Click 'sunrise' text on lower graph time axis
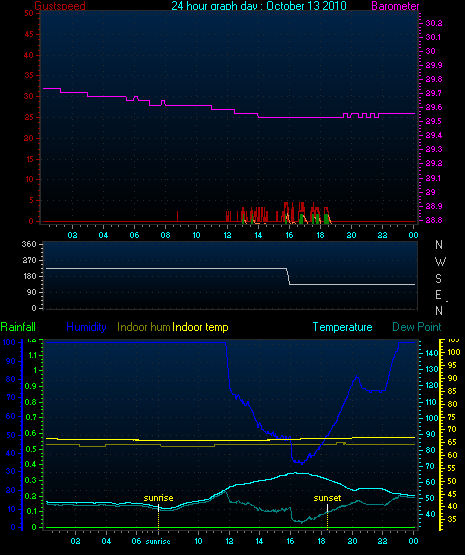The width and height of the screenshot is (465, 555). click(x=158, y=541)
